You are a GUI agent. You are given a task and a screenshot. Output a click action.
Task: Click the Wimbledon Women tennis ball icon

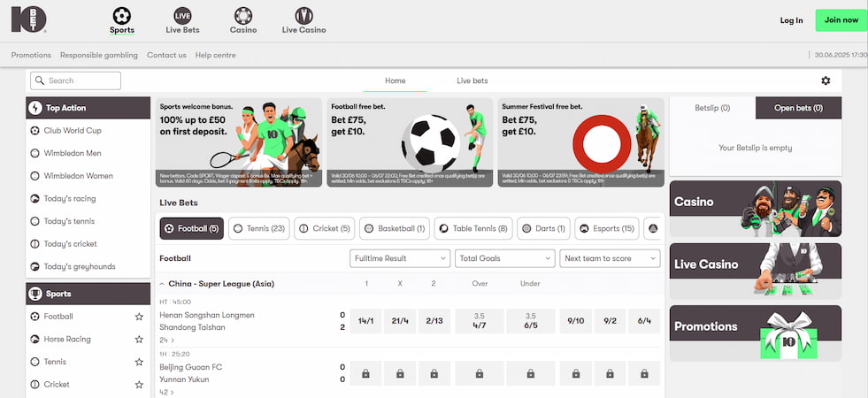click(x=35, y=176)
